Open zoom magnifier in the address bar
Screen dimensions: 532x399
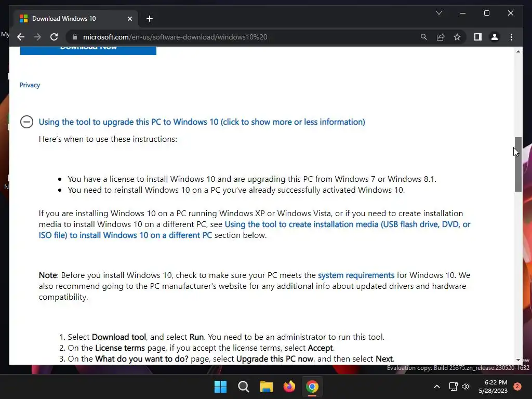[x=424, y=37]
